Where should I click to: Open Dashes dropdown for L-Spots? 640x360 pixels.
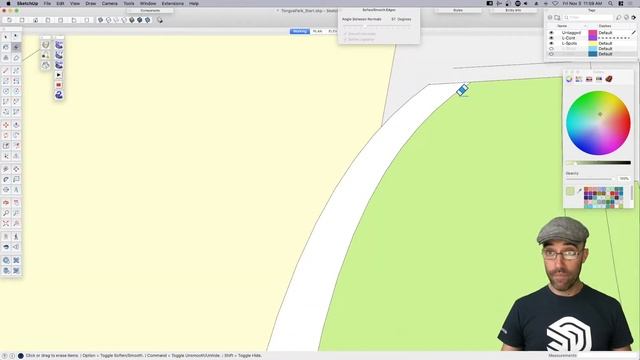click(606, 43)
